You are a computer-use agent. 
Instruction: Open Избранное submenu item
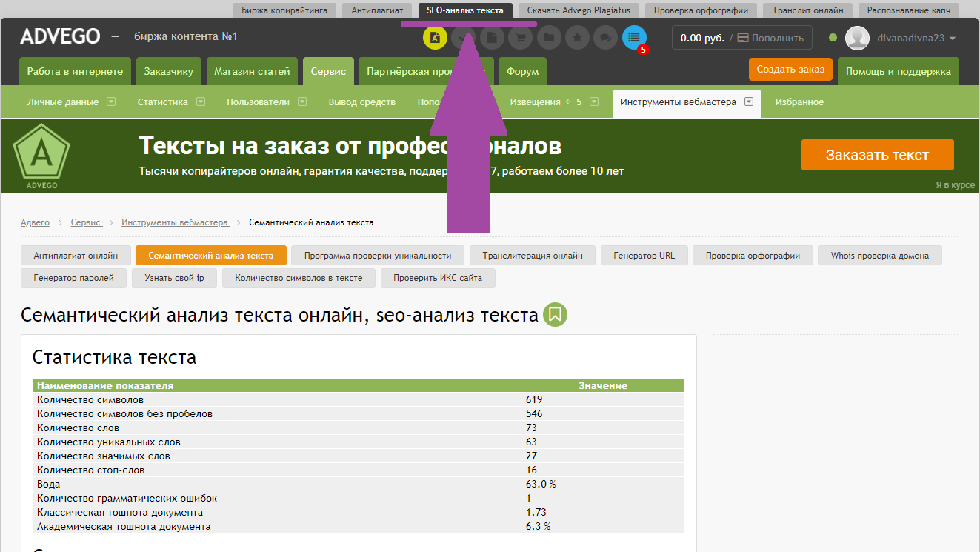(x=799, y=102)
